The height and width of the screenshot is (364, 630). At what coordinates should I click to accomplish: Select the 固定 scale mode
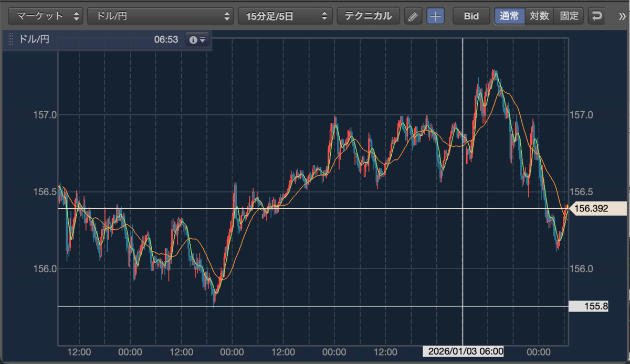point(569,16)
